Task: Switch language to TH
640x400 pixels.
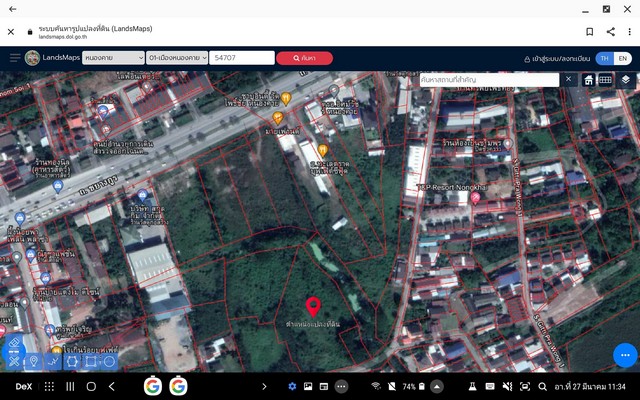Action: coord(606,58)
